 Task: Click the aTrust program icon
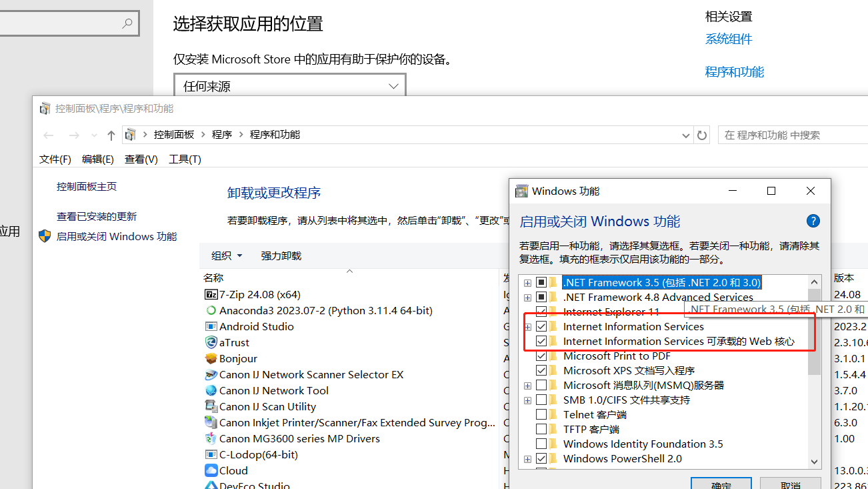[x=211, y=342]
